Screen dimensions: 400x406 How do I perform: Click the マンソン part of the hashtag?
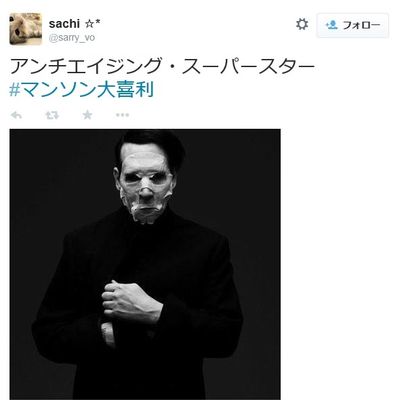click(59, 90)
